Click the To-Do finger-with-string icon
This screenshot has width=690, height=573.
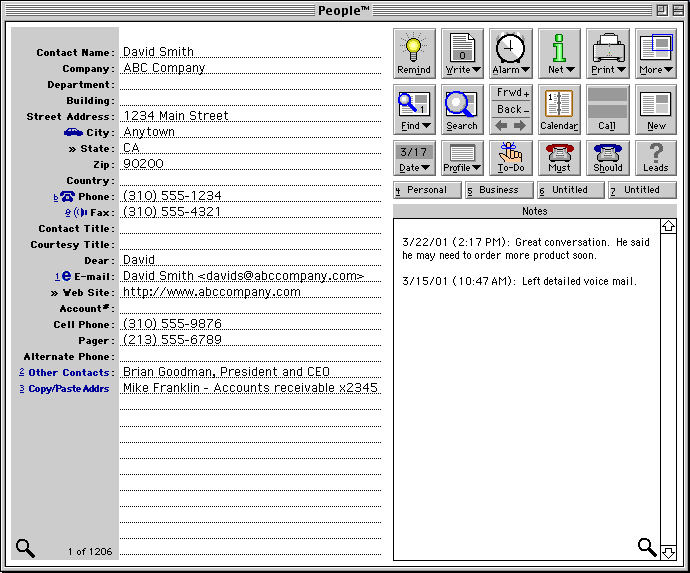coord(510,157)
